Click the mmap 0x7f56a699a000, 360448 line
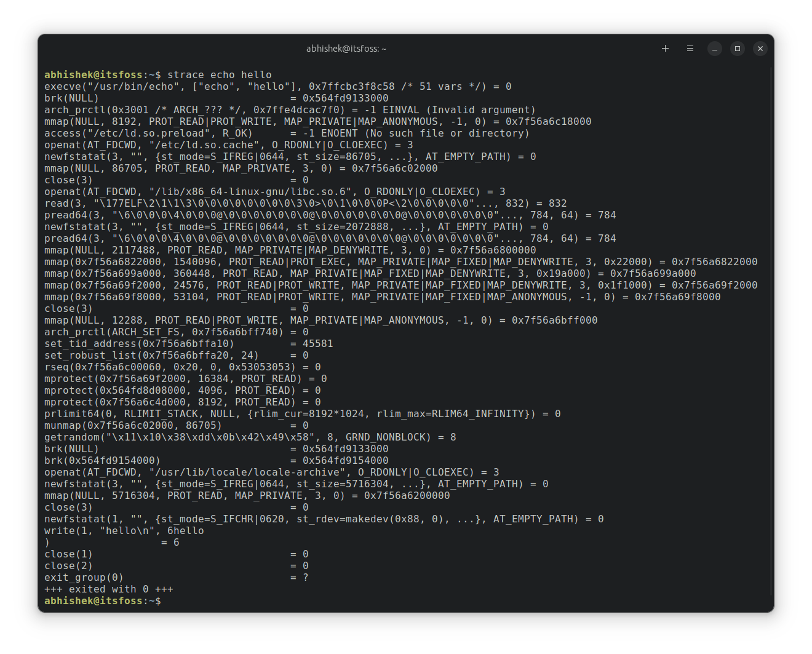812x654 pixels. 370,274
